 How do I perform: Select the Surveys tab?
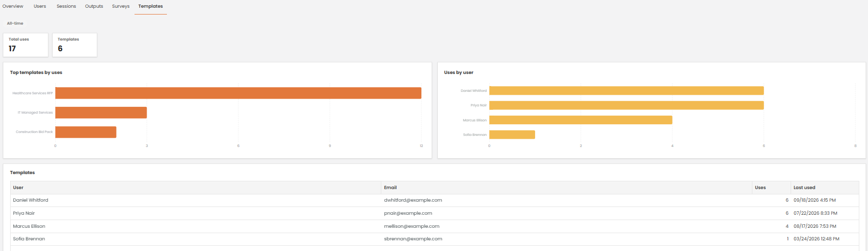tap(120, 6)
